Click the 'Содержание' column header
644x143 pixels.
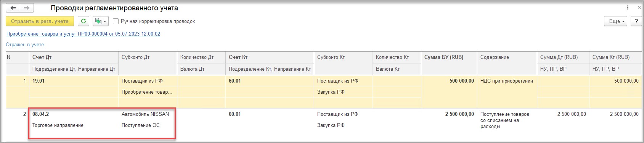(x=495, y=57)
